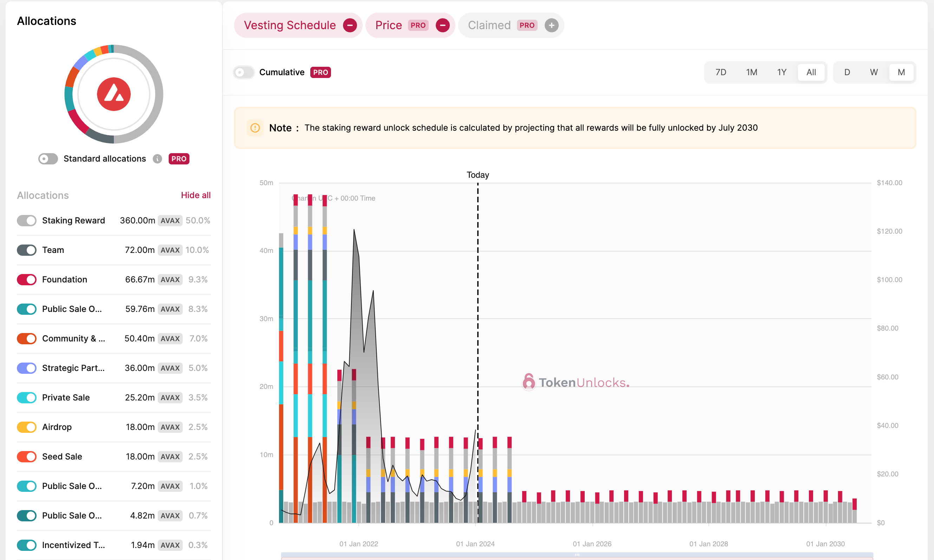Switch to the 7D time range

point(721,72)
